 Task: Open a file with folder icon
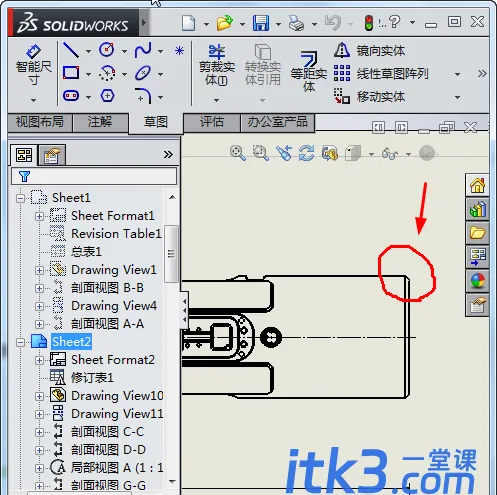(x=225, y=23)
